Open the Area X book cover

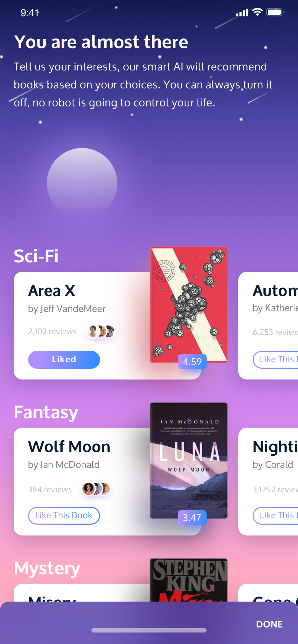point(189,304)
